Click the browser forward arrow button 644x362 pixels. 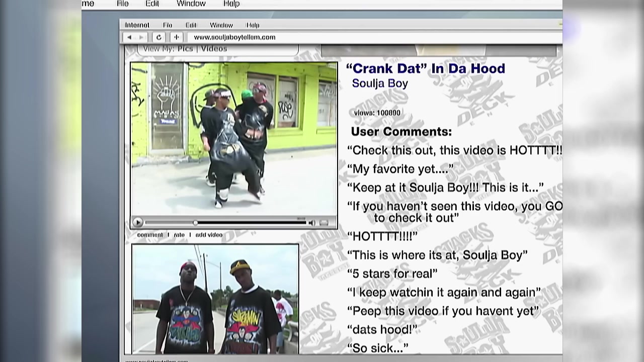(x=141, y=37)
